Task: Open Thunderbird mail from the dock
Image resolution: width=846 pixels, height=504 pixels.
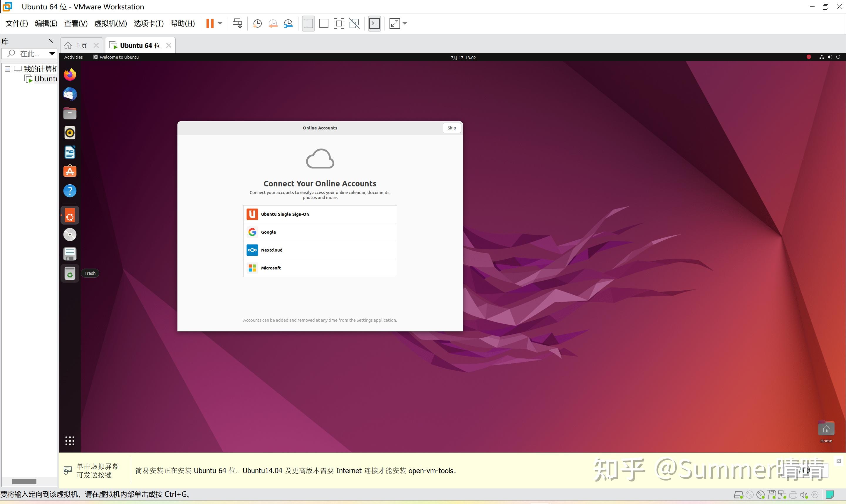Action: click(69, 94)
